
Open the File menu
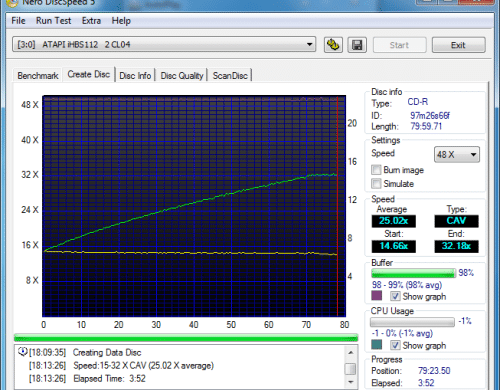[18, 21]
